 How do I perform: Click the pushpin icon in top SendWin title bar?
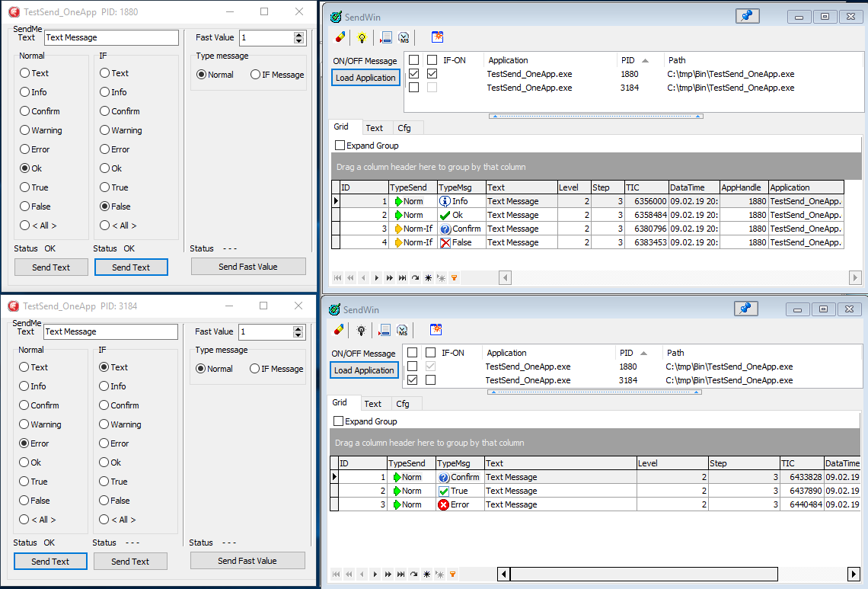pyautogui.click(x=747, y=16)
